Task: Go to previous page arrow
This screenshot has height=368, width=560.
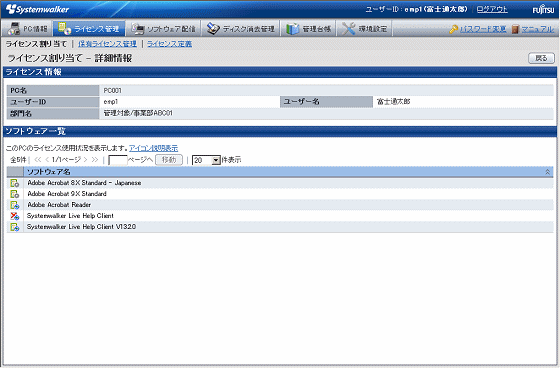Action: click(x=47, y=160)
